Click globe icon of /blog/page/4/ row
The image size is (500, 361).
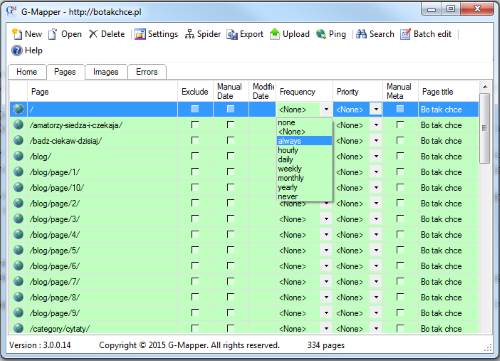(x=19, y=234)
